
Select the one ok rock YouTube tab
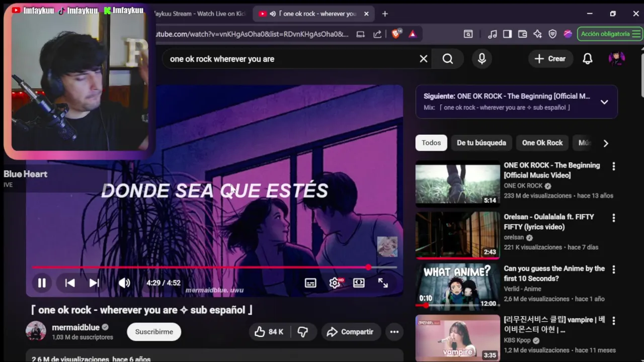tap(313, 14)
